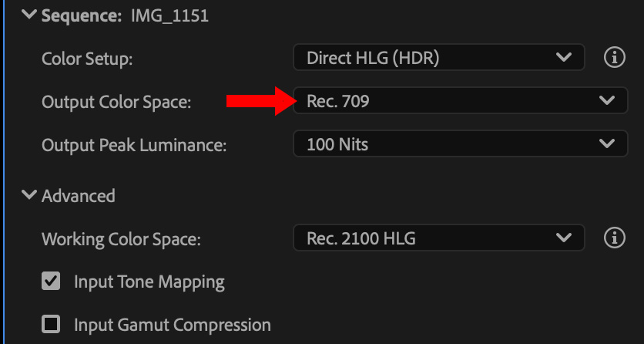Click the Input Gamut Compression label text
The width and height of the screenshot is (644, 344).
(x=173, y=325)
